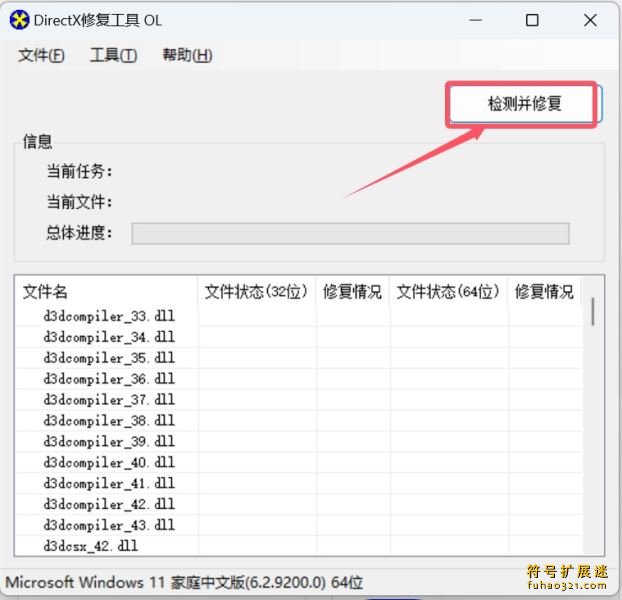Select the d3dcompiler_39.dll row
The image size is (622, 600).
(x=299, y=441)
